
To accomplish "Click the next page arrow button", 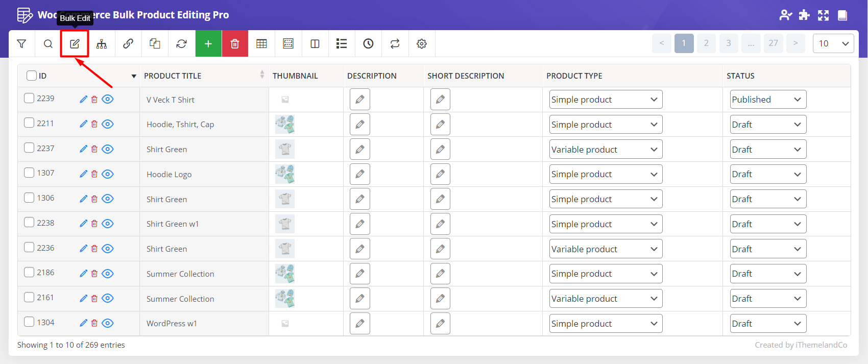I will point(795,43).
